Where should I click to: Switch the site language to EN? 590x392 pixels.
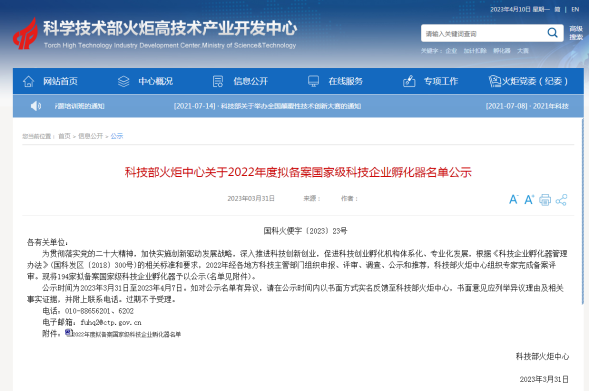coord(575,9)
